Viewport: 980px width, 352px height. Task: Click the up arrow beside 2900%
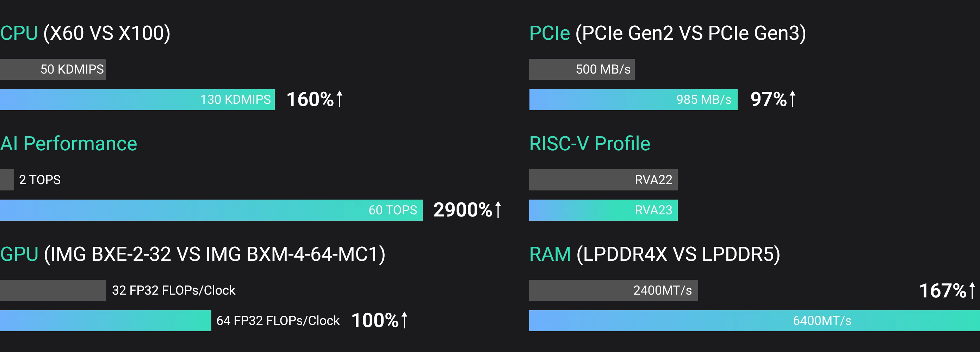coord(498,209)
